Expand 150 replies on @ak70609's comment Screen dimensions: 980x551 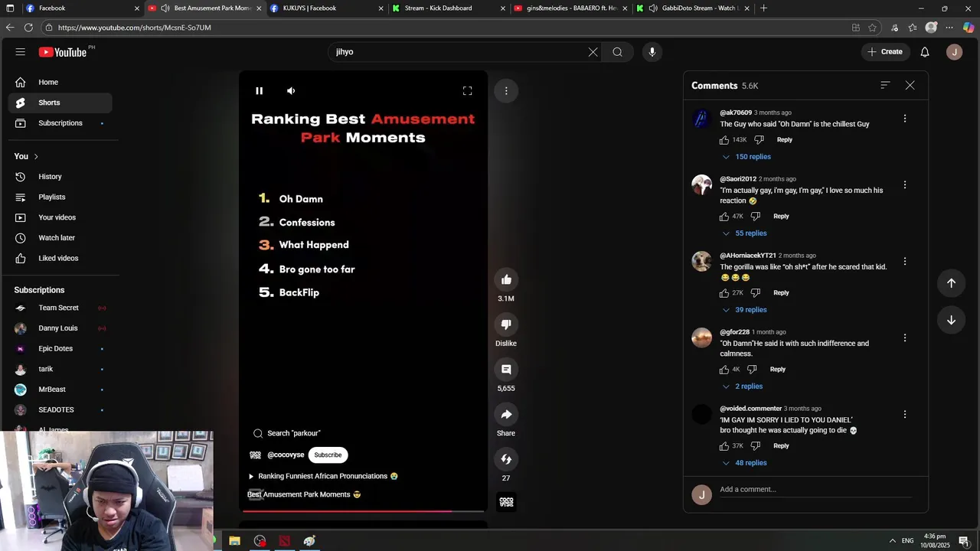[x=746, y=157]
